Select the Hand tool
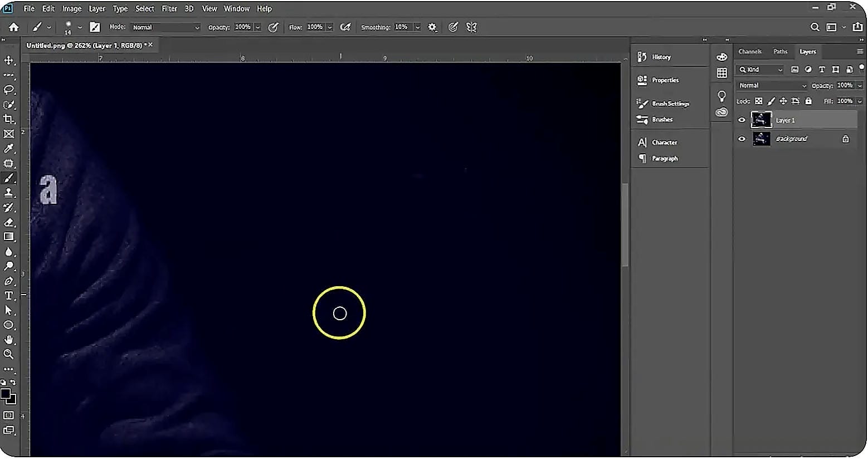This screenshot has width=868, height=460. pyautogui.click(x=9, y=340)
